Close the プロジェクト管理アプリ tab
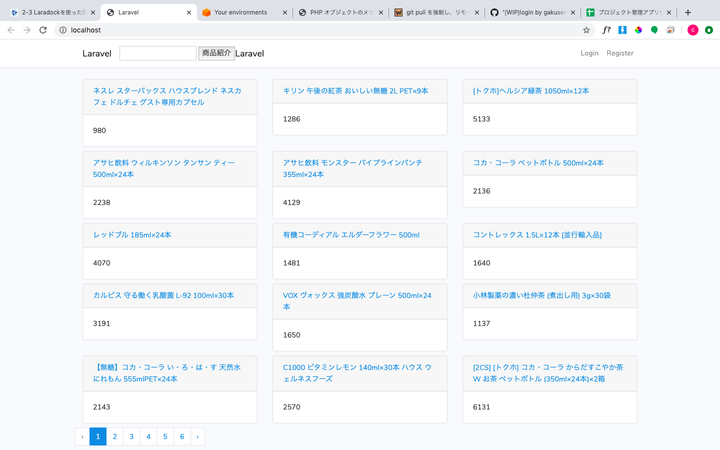This screenshot has width=720, height=450. [x=669, y=12]
